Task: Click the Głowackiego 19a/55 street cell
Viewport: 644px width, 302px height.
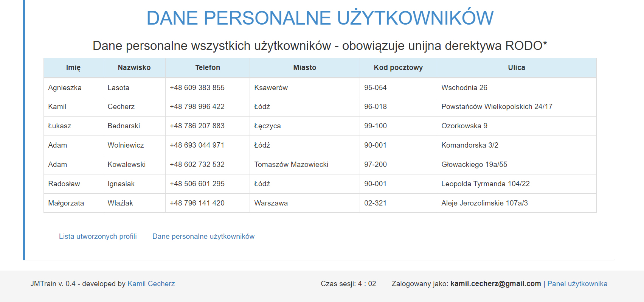Action: (x=517, y=165)
